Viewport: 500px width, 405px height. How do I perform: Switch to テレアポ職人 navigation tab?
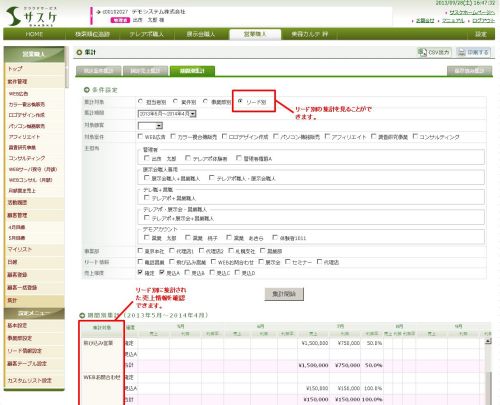point(147,34)
